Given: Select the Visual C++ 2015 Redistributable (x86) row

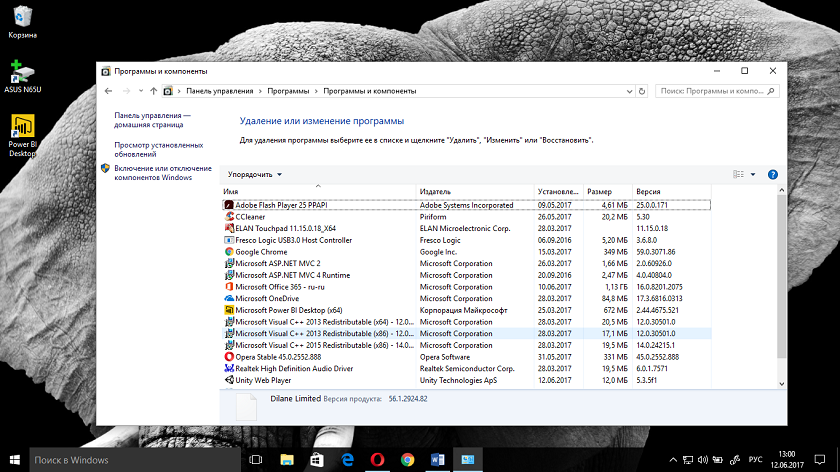Looking at the screenshot, I should [466, 346].
